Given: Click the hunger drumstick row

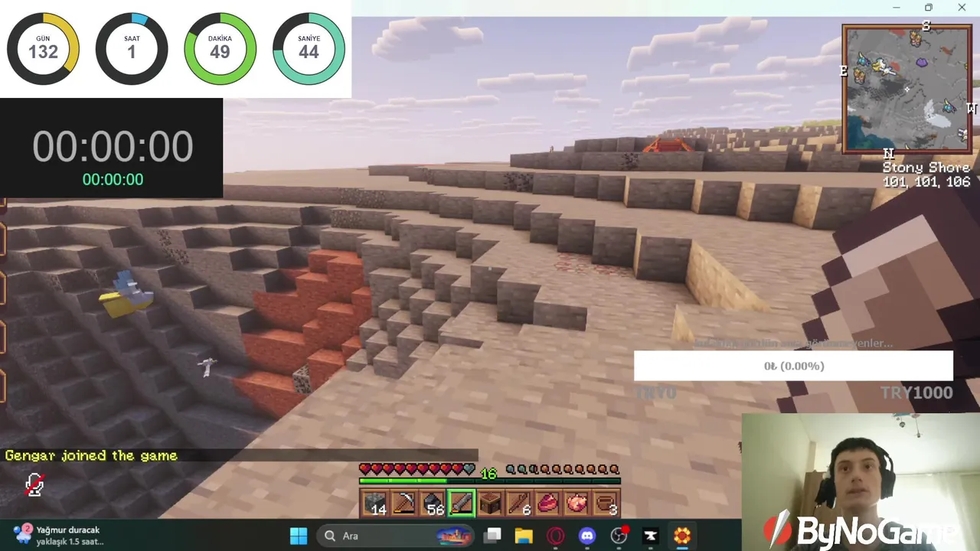Looking at the screenshot, I should point(562,469).
